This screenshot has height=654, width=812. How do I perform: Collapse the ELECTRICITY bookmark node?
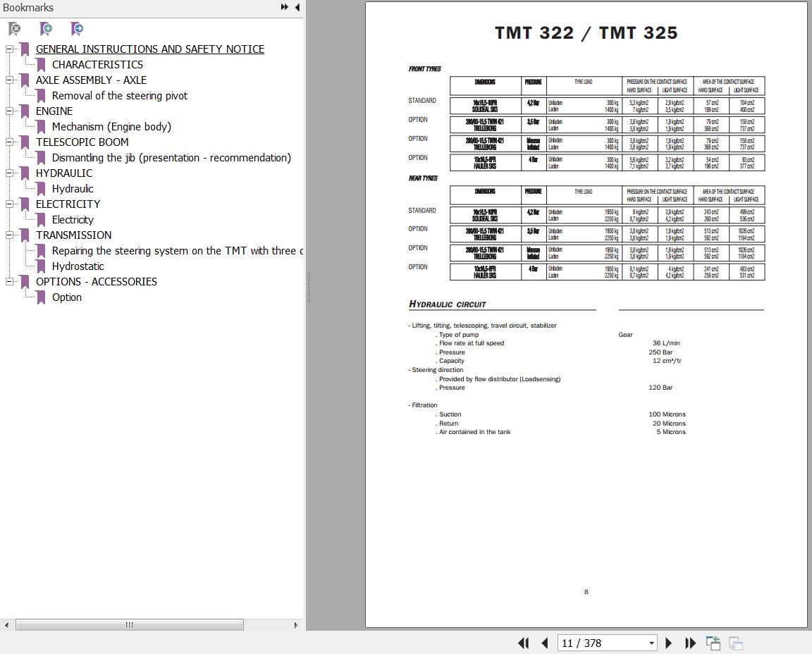9,204
